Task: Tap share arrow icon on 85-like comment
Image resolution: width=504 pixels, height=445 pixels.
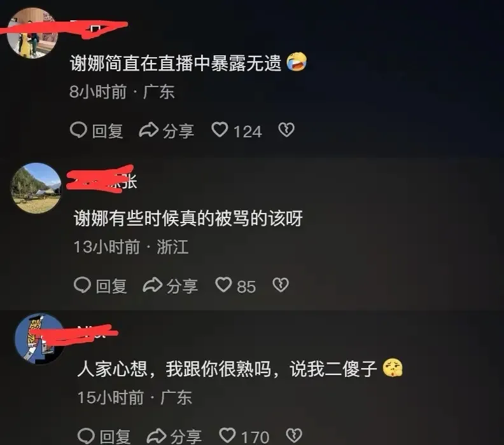Action: (x=152, y=285)
